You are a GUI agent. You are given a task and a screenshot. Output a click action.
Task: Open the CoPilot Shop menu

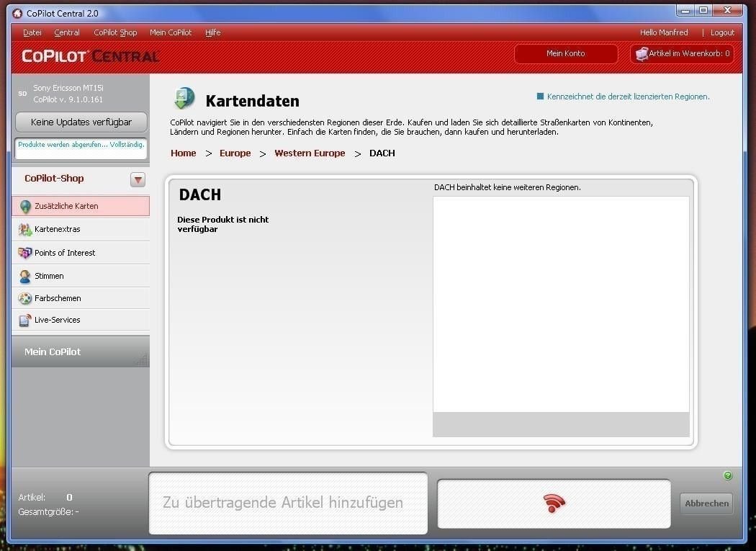click(x=115, y=32)
